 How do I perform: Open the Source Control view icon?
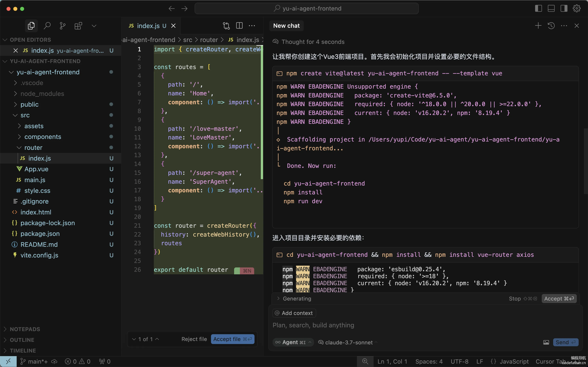coord(63,26)
